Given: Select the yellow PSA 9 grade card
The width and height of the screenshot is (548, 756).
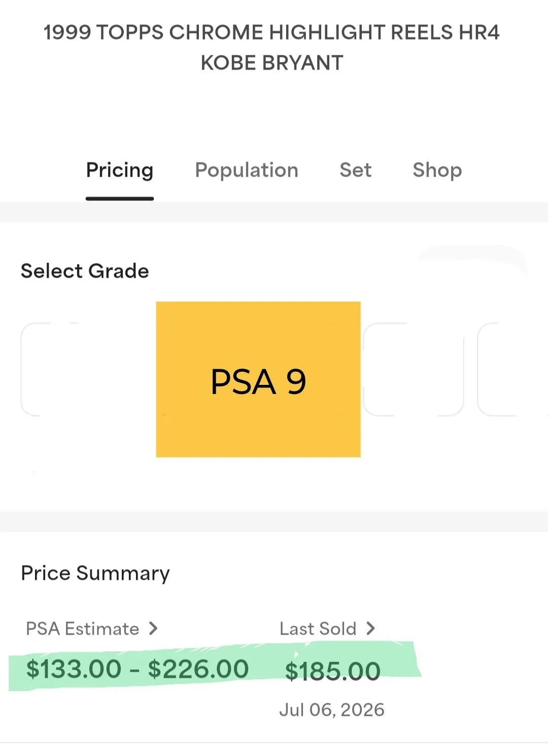Looking at the screenshot, I should coord(258,379).
